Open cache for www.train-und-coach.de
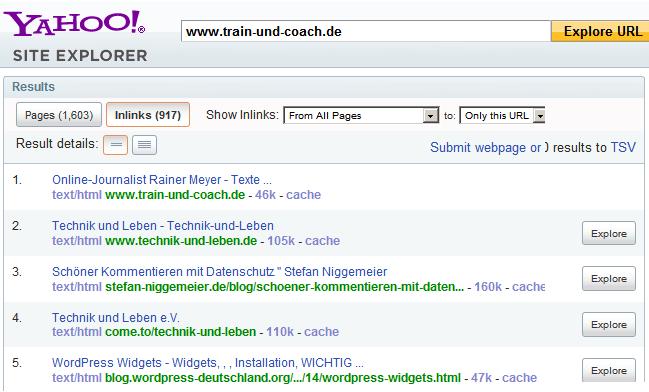 point(303,195)
